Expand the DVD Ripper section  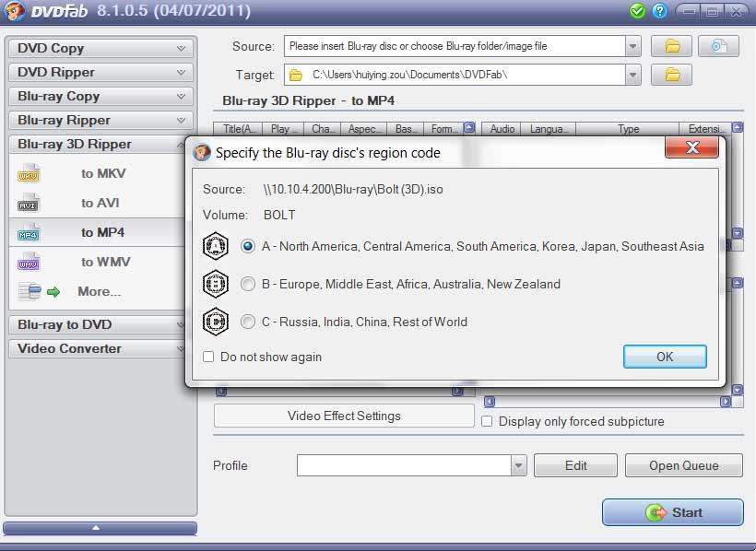100,72
